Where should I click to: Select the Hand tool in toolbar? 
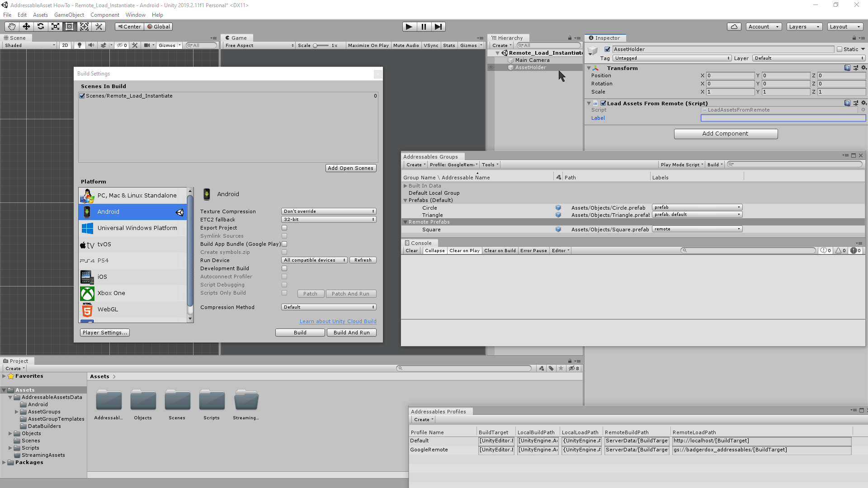pos(11,27)
